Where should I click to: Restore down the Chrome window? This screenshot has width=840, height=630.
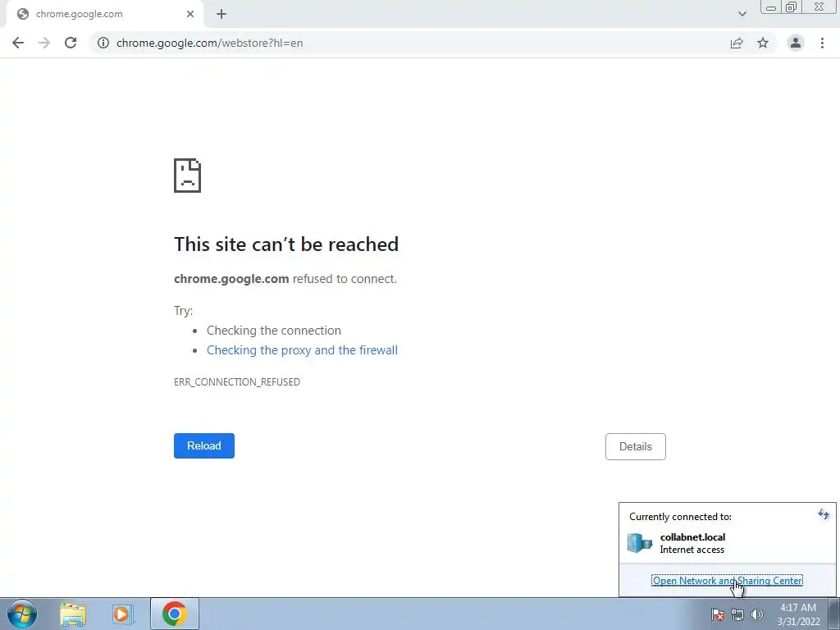pyautogui.click(x=791, y=7)
